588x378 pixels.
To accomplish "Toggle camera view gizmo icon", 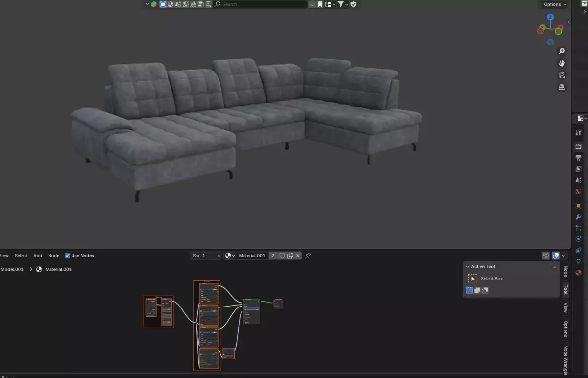I will coord(562,75).
